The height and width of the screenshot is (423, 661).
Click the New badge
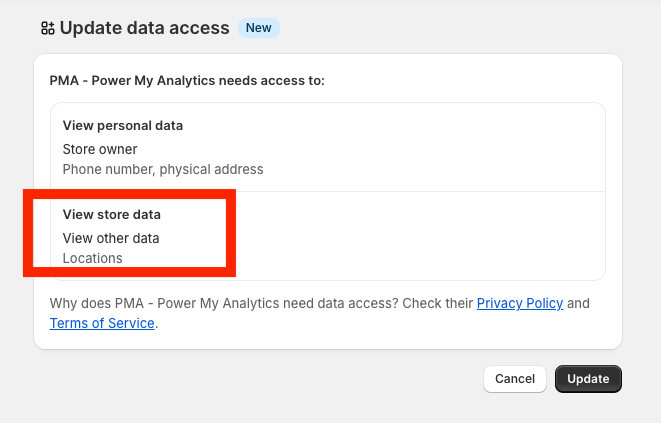pyautogui.click(x=258, y=28)
